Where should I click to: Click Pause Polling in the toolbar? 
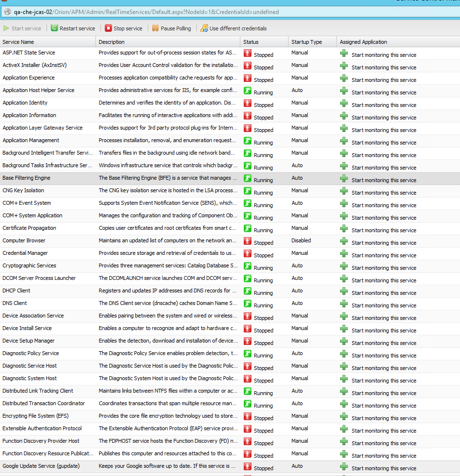(x=171, y=28)
